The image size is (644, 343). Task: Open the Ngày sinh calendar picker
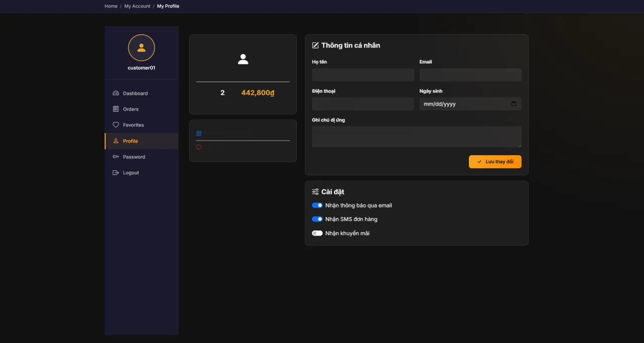click(x=514, y=104)
